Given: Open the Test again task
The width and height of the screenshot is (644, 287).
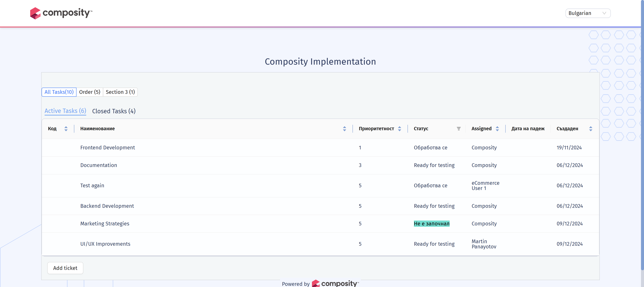Looking at the screenshot, I should click(92, 185).
